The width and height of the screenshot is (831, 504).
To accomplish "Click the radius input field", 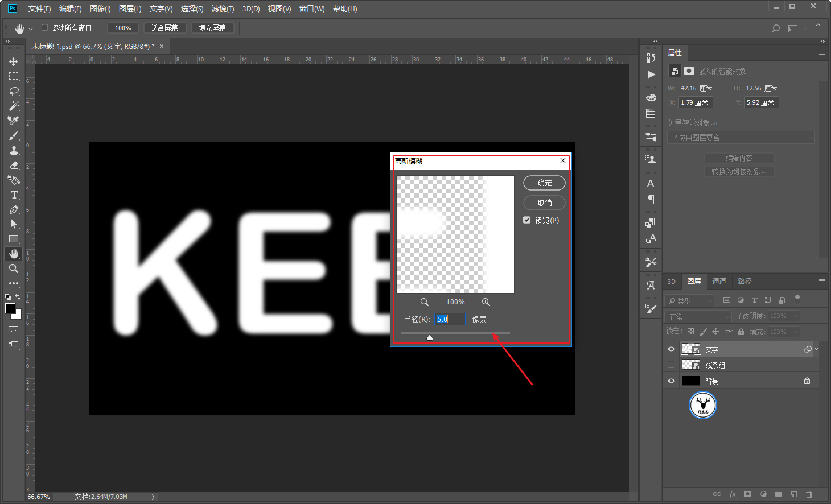I will click(450, 320).
